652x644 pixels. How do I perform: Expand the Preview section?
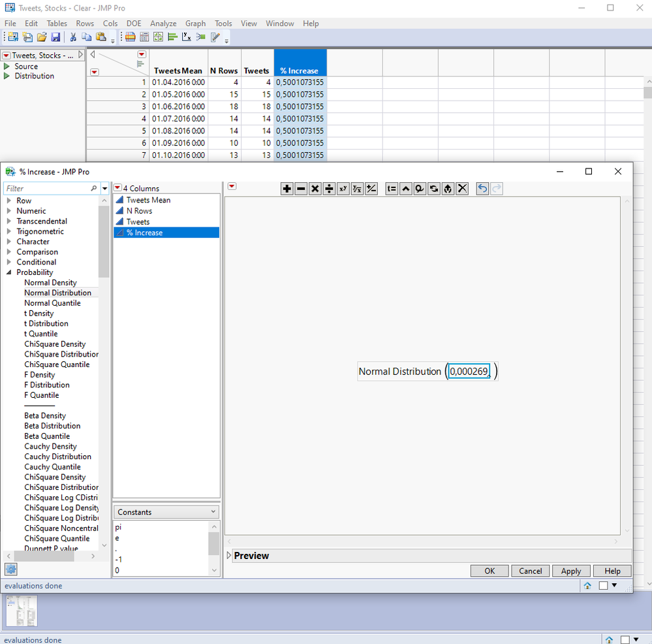(229, 556)
